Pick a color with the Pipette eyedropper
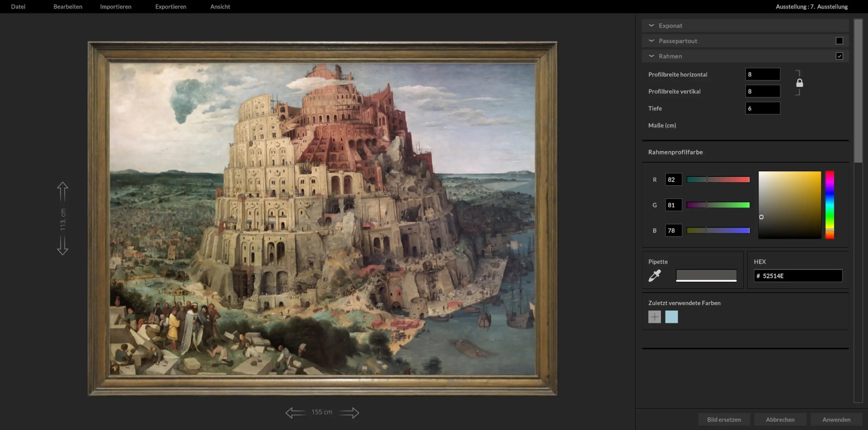This screenshot has width=868, height=430. tap(655, 275)
